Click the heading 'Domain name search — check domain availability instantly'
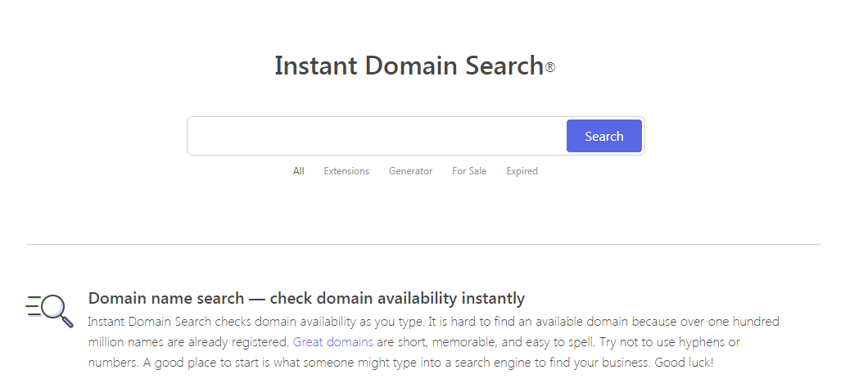 coord(306,298)
